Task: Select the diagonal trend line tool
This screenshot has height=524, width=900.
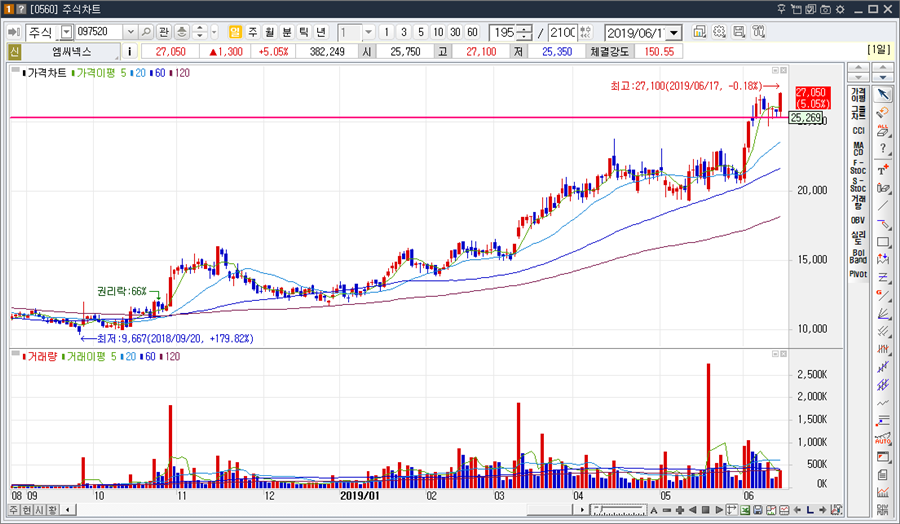Action: [x=883, y=205]
